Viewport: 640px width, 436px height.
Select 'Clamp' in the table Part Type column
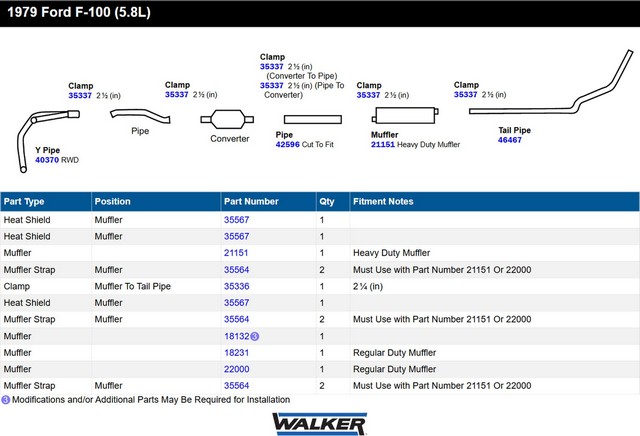pyautogui.click(x=17, y=287)
